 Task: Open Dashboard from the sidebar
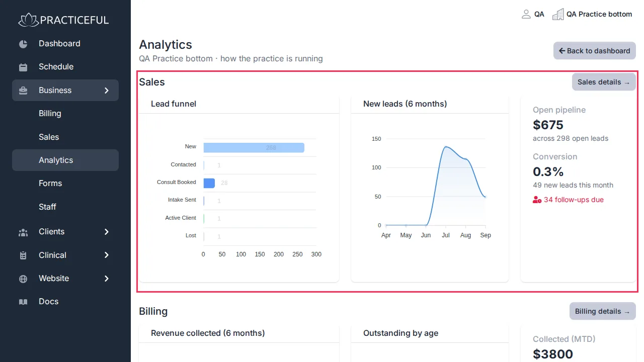pyautogui.click(x=65, y=44)
